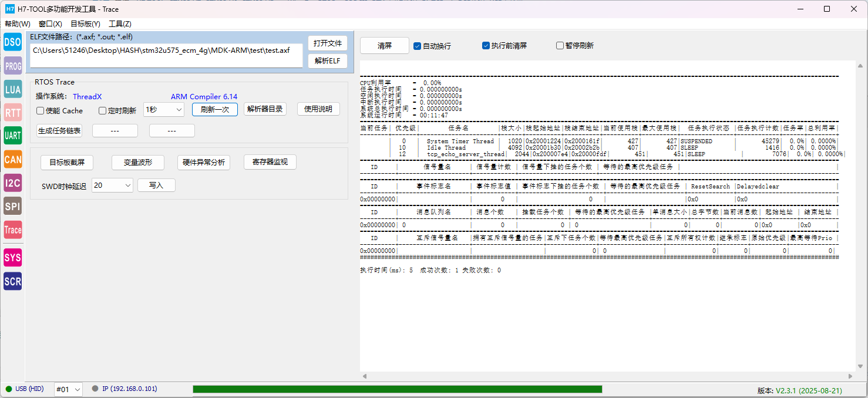Open the SYS settings icon
The image size is (868, 398).
[12, 258]
